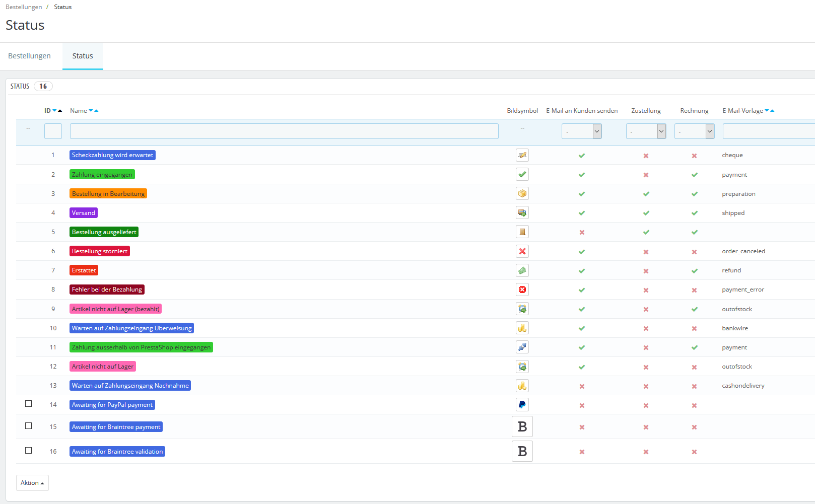Click the error icon for Fehler bei der Bezahlung
The image size is (815, 504).
(522, 290)
